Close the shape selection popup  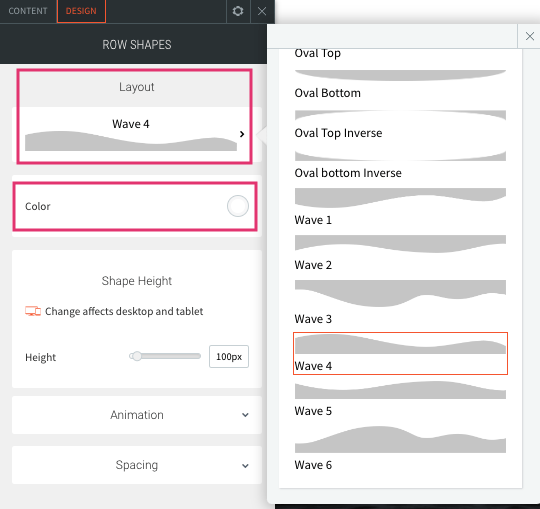529,36
